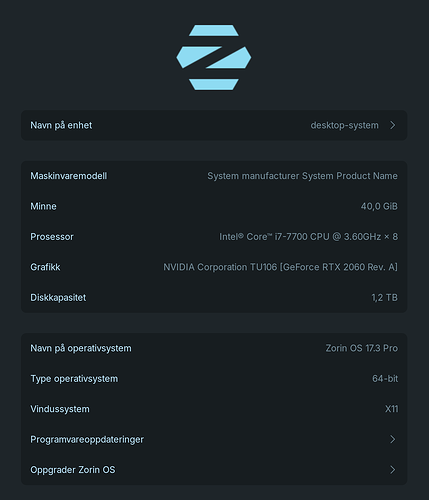Select the NVIDIA GeForce RTX 2060 text
The image size is (429, 500).
[x=280, y=267]
